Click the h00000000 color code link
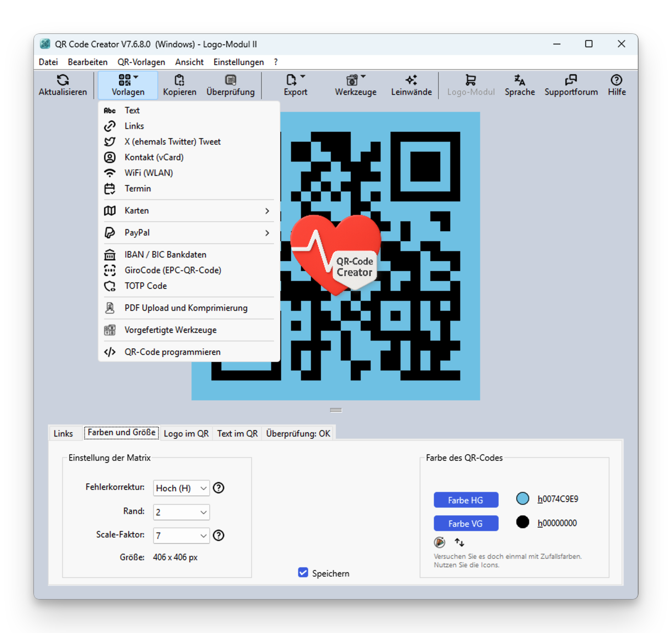 557,523
